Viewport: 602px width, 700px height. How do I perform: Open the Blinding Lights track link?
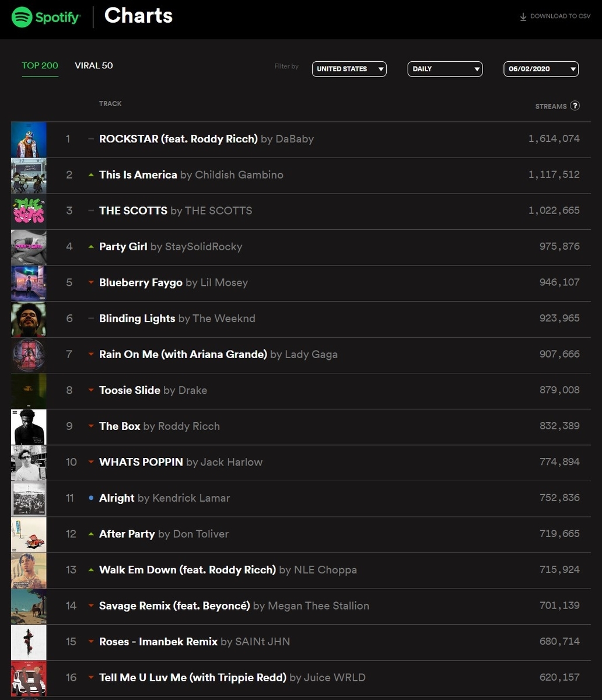[137, 318]
